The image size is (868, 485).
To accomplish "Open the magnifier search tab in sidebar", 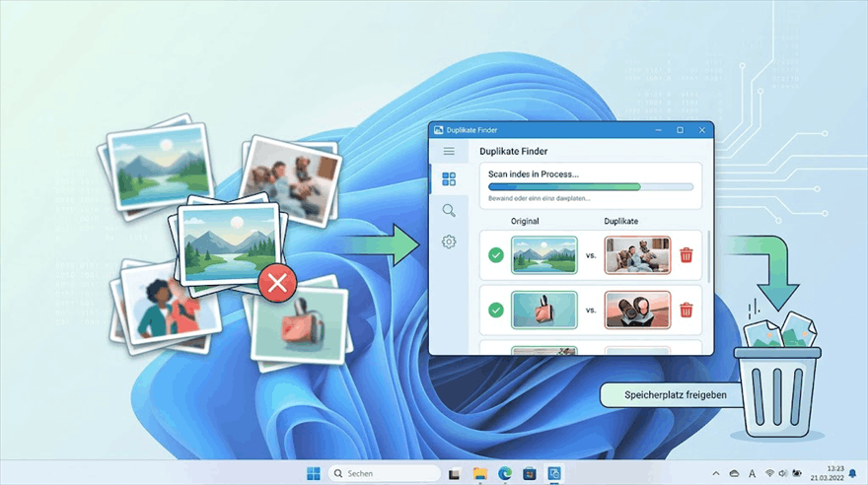I will point(449,210).
